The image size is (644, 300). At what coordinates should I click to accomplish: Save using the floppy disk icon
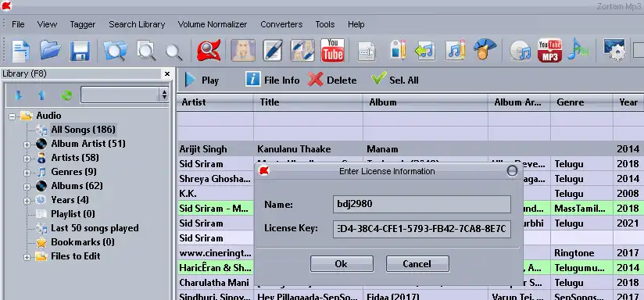click(x=80, y=52)
